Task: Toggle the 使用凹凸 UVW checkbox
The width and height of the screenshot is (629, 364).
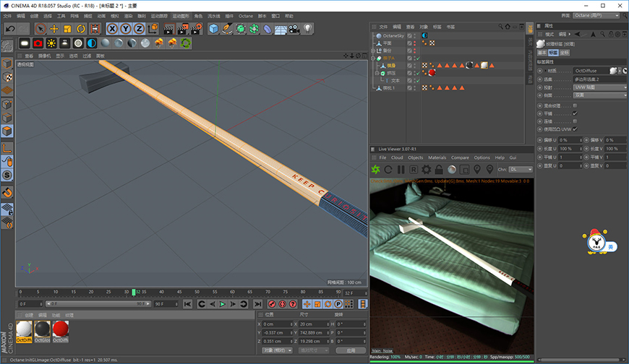Action: click(575, 129)
